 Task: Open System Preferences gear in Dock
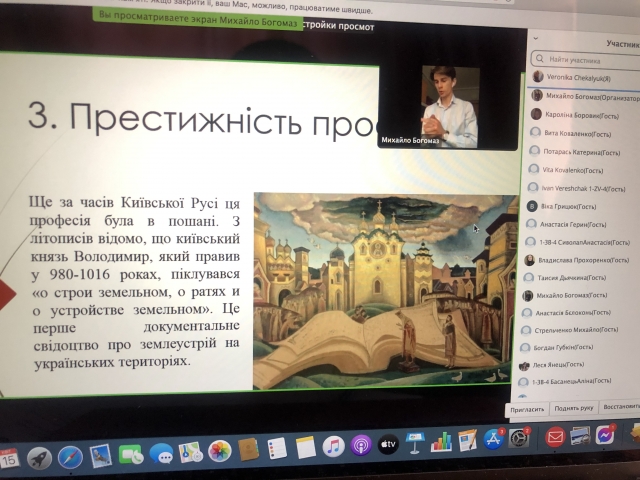tap(518, 438)
